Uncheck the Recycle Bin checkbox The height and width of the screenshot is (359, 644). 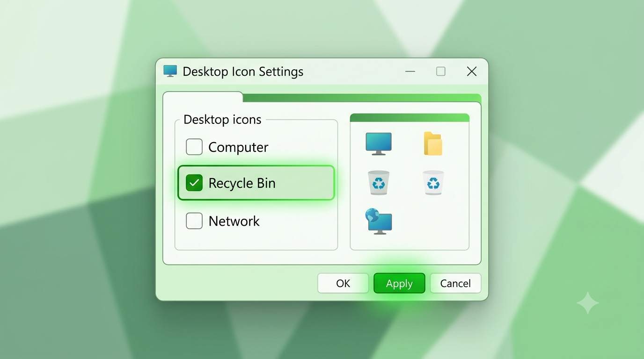point(194,183)
